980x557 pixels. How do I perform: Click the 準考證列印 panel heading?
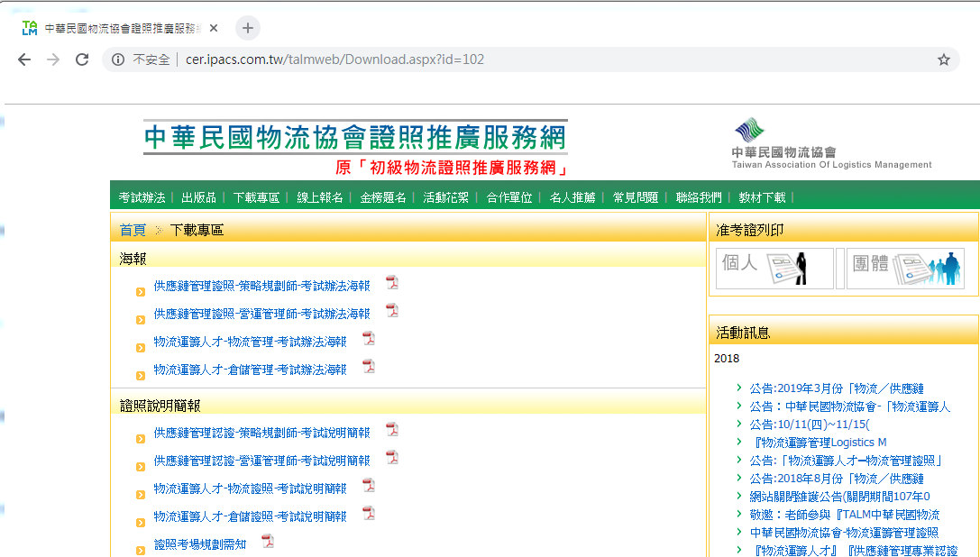tap(749, 230)
